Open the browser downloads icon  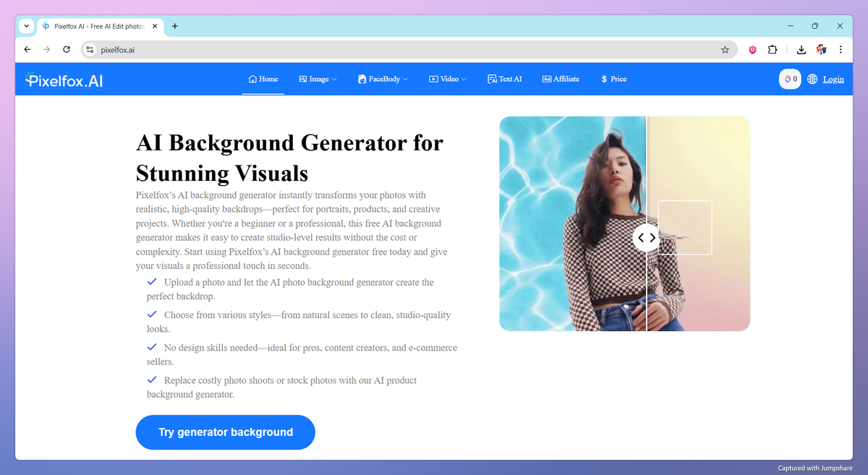[x=801, y=50]
